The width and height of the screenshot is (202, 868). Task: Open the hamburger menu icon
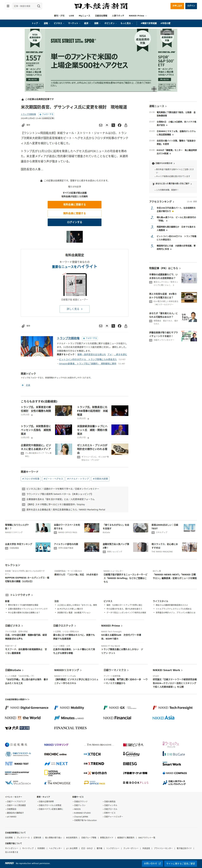point(8,6)
